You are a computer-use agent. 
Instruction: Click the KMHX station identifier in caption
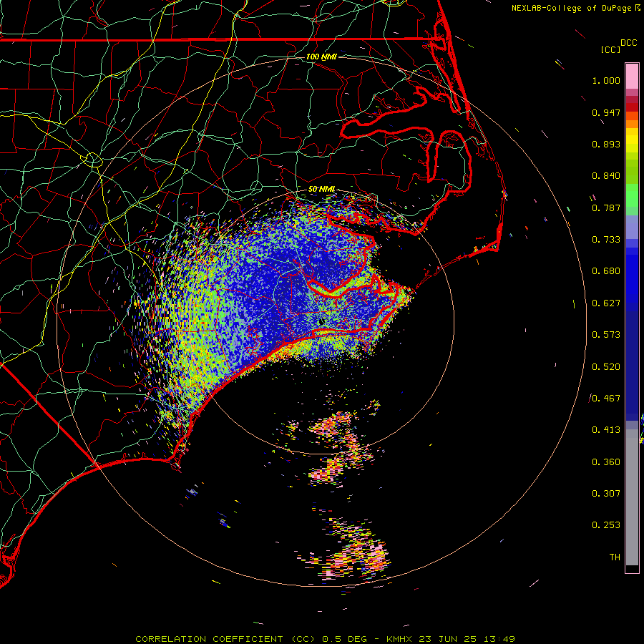pyautogui.click(x=401, y=639)
